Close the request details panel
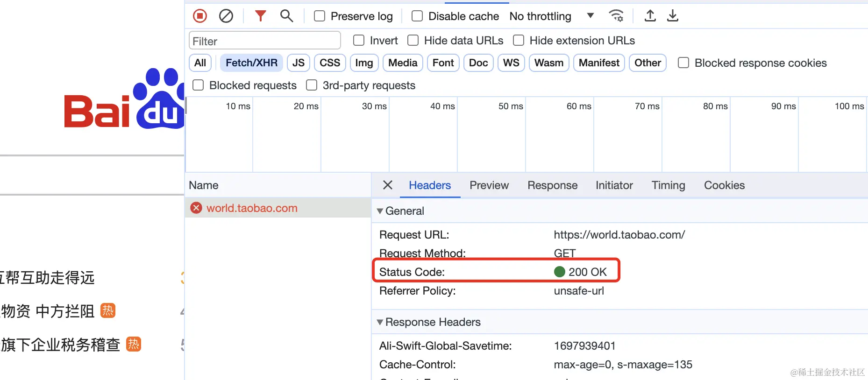 [387, 185]
